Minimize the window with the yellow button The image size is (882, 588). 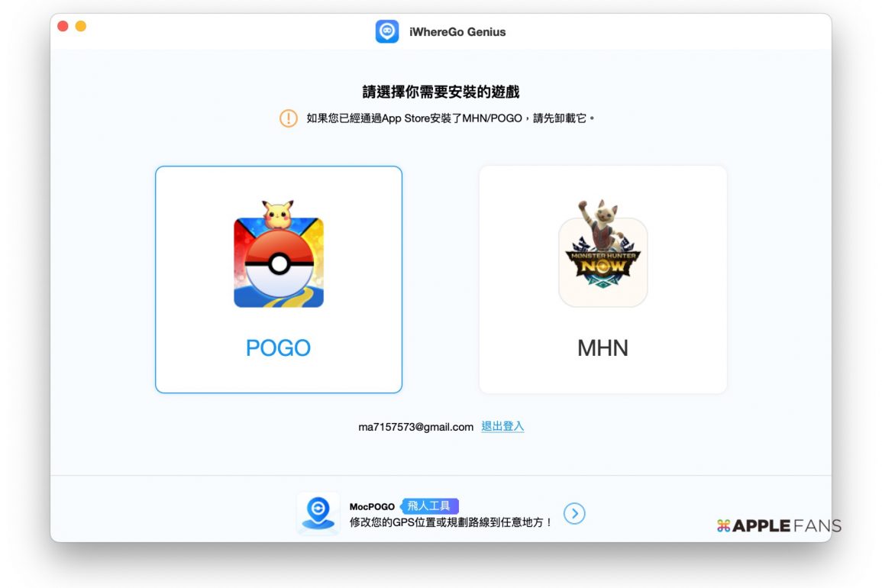pyautogui.click(x=80, y=27)
